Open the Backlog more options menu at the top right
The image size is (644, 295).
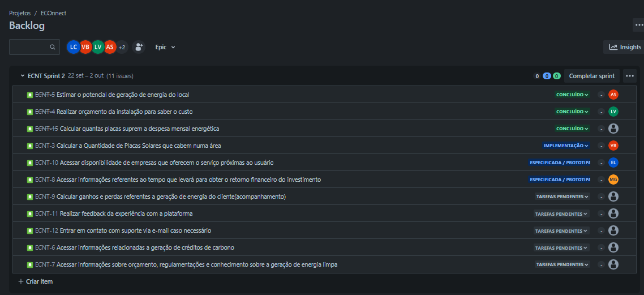pos(639,25)
